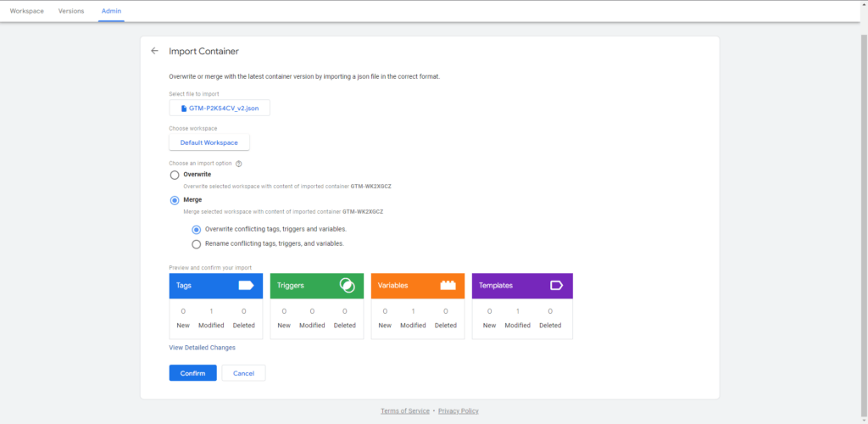The height and width of the screenshot is (424, 868).
Task: Click the Templates Modified count 1
Action: 518,311
